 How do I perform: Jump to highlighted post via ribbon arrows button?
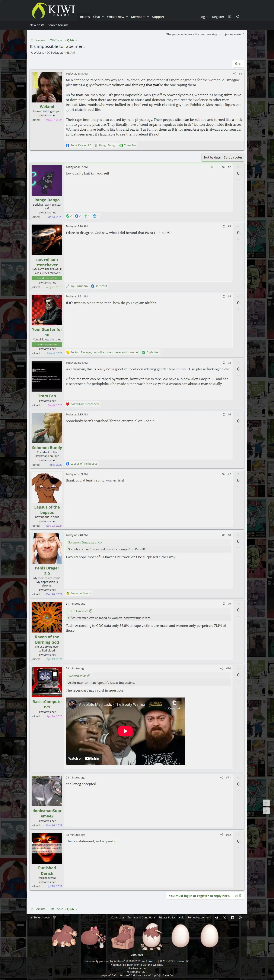coord(238,64)
